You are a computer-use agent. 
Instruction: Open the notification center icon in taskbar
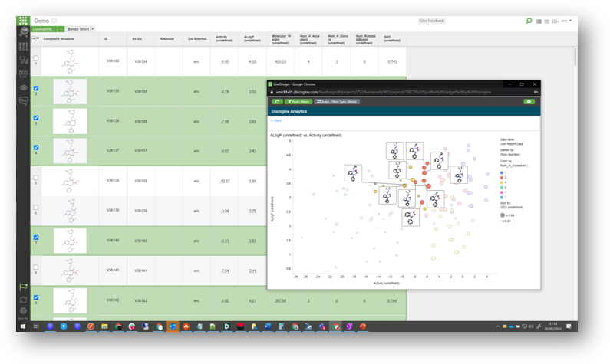point(569,326)
